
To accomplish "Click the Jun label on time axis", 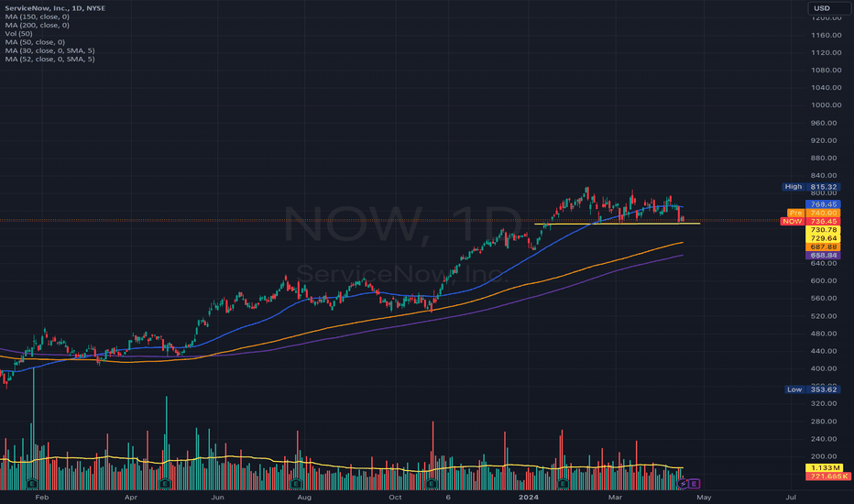I will point(217,498).
